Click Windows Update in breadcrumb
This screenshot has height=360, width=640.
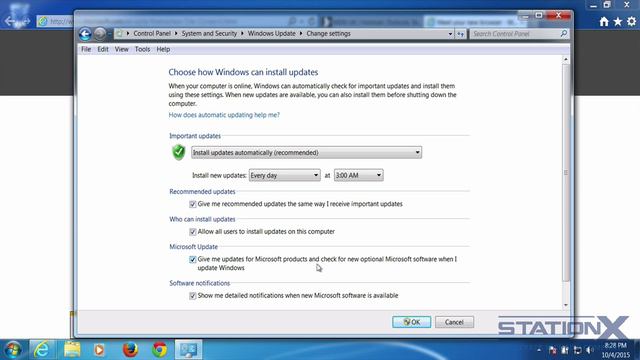271,33
